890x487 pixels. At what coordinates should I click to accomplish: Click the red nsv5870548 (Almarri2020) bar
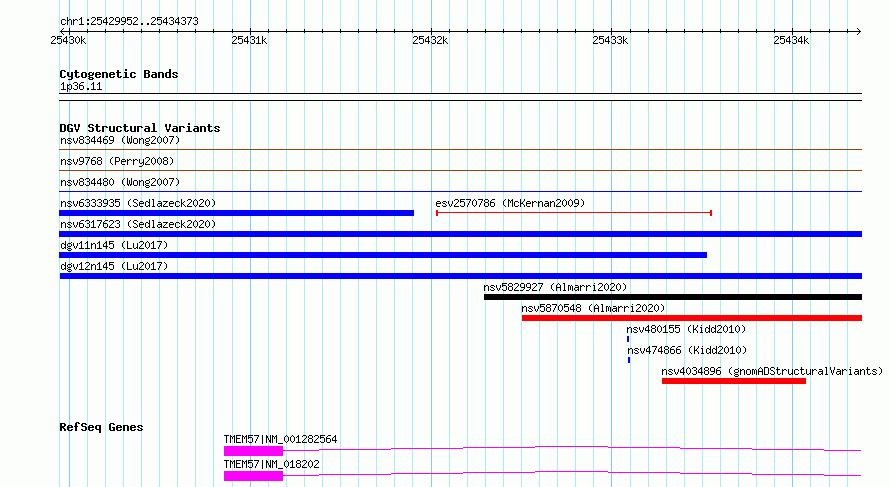[x=692, y=318]
